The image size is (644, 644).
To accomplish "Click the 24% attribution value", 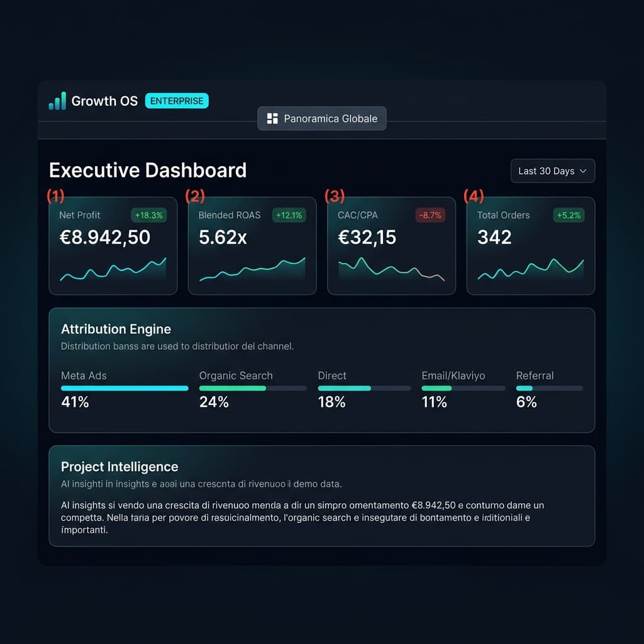I will click(x=214, y=402).
